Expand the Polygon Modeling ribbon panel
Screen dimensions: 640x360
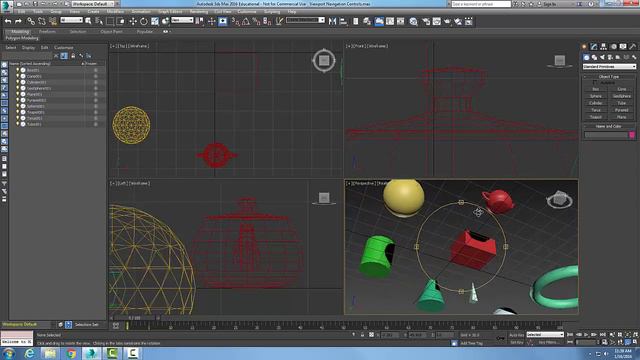pos(22,38)
